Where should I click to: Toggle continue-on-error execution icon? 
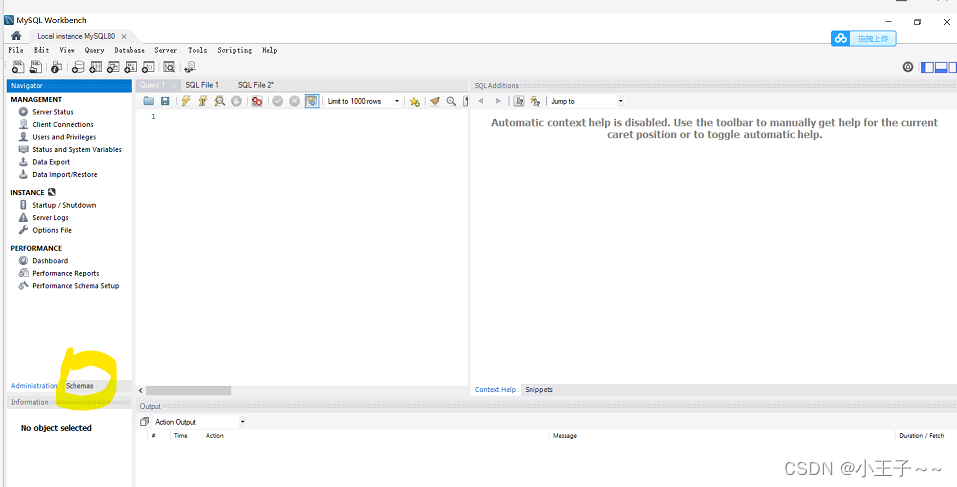(x=257, y=101)
